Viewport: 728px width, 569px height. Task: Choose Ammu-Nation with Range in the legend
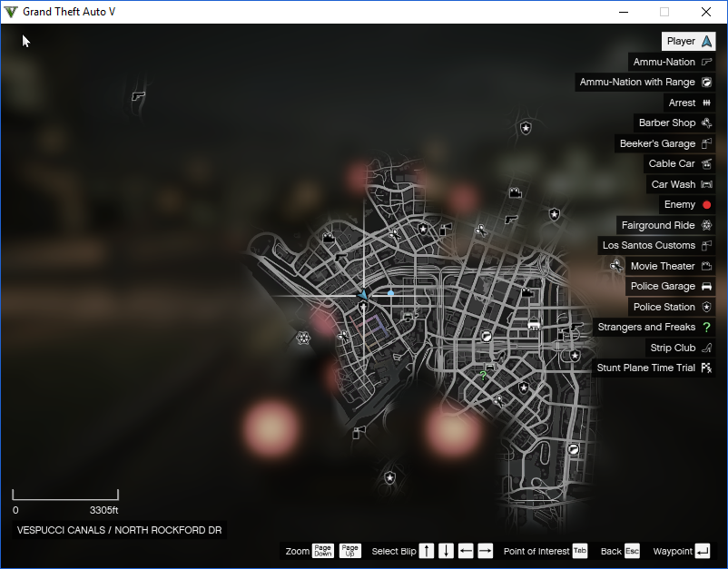(x=644, y=83)
